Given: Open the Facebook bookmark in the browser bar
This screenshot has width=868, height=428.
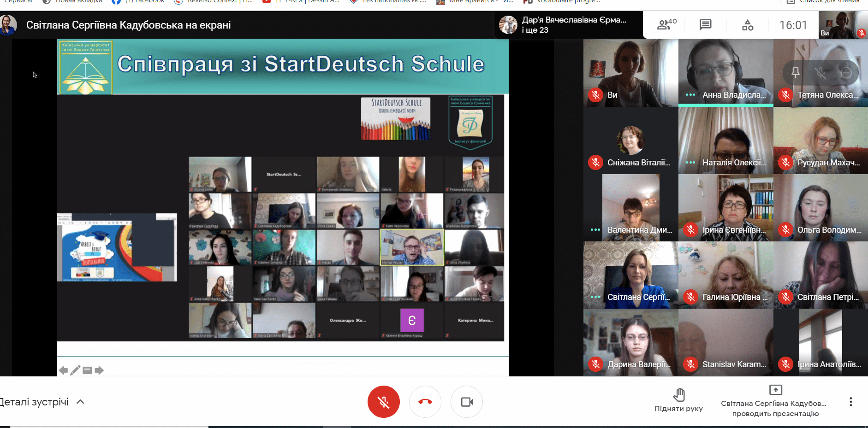Looking at the screenshot, I should (x=138, y=1).
